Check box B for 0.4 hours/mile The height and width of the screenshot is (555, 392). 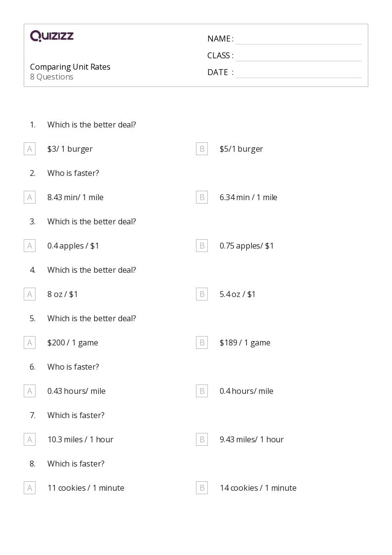(202, 391)
